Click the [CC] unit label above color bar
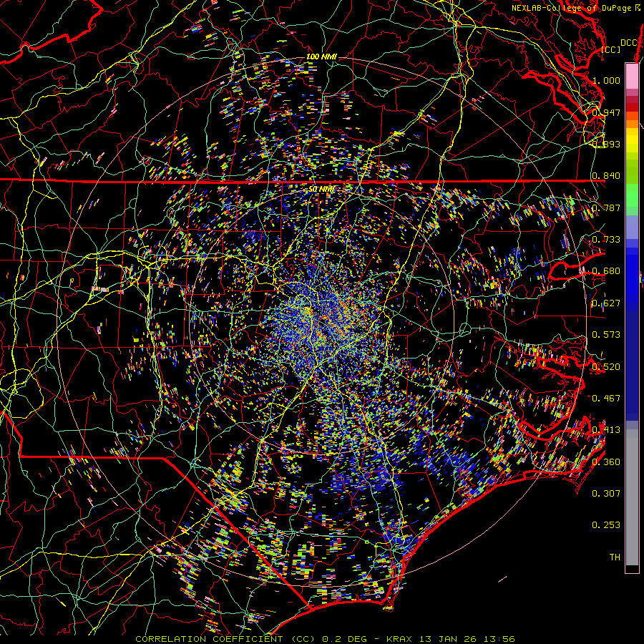Viewport: 644px width, 644px height. [x=611, y=49]
